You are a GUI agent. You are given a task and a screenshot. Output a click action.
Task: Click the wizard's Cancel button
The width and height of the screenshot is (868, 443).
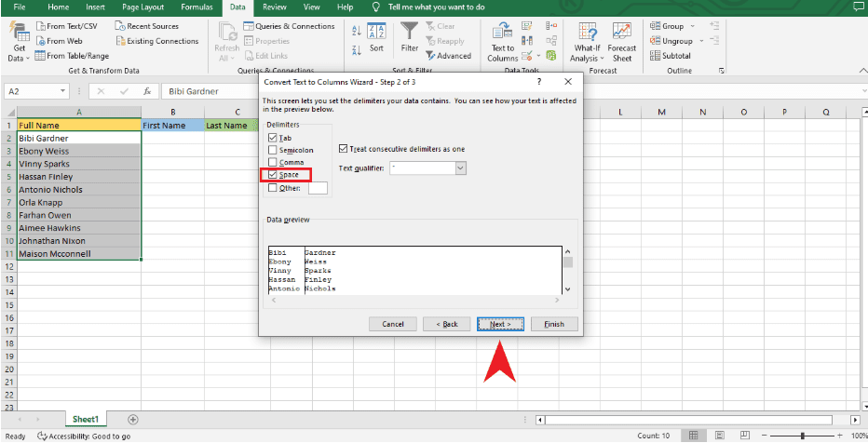393,324
